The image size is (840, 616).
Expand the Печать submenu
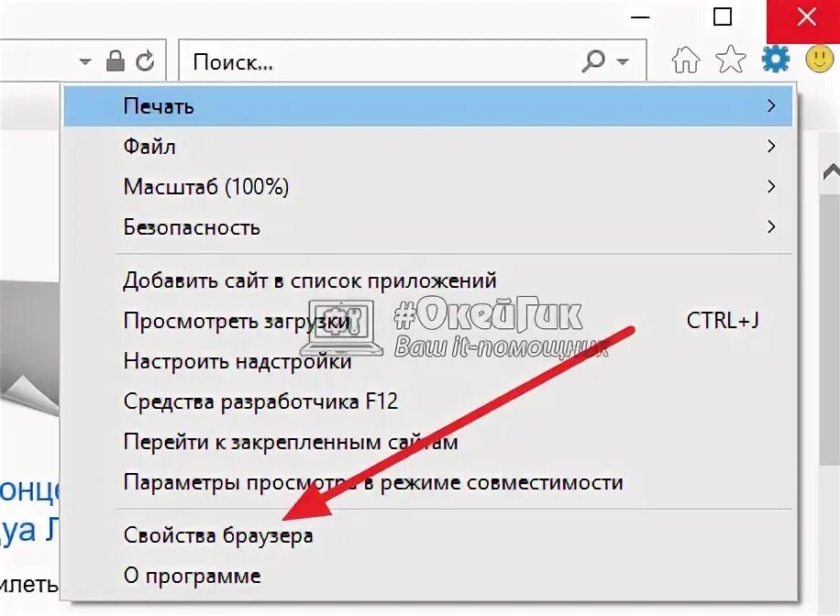pyautogui.click(x=428, y=106)
